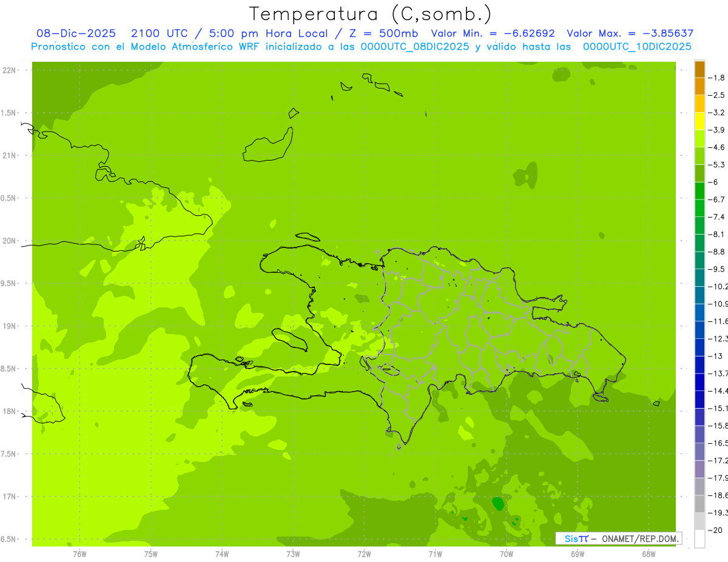
Task: Click the 70W longitude label
Action: click(507, 554)
